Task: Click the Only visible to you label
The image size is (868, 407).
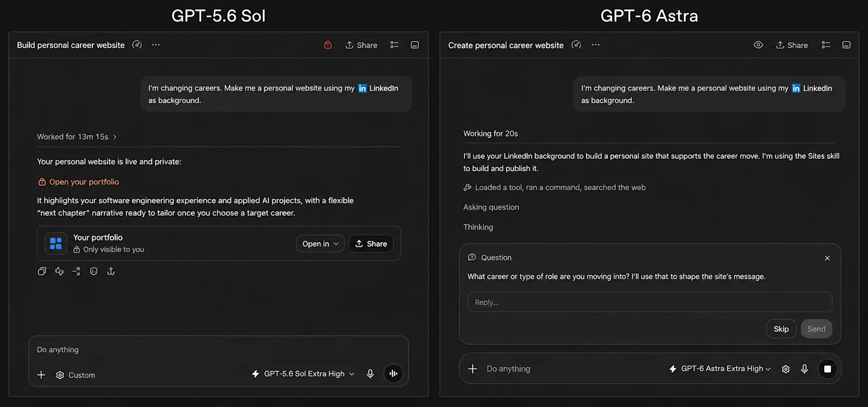Action: click(108, 249)
